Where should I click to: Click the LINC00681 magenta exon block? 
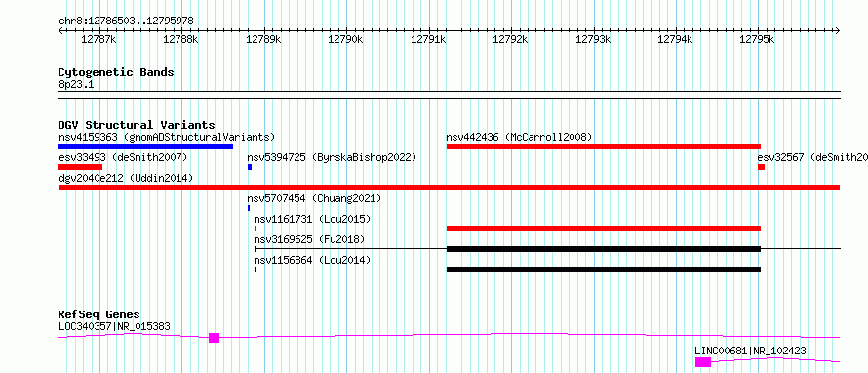[x=703, y=362]
